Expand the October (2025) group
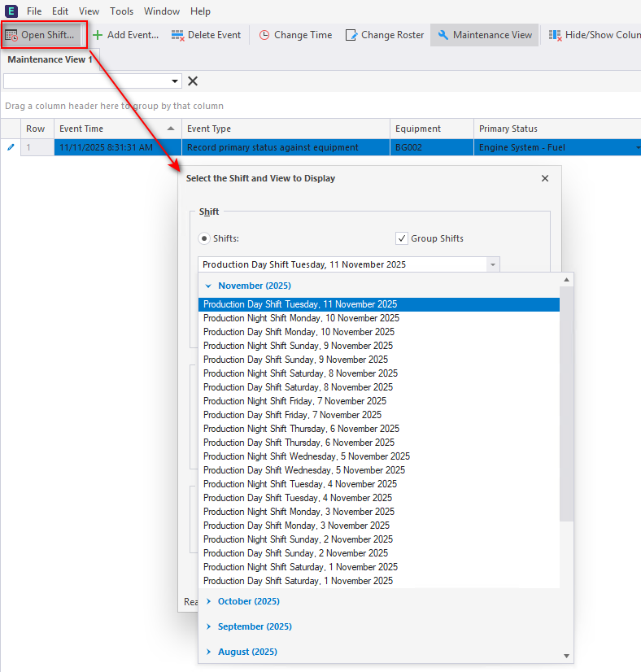This screenshot has height=672, width=641. pos(209,601)
